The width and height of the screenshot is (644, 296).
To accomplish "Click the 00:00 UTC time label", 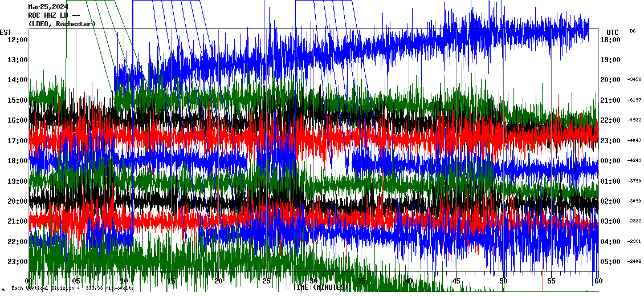I will point(610,161).
